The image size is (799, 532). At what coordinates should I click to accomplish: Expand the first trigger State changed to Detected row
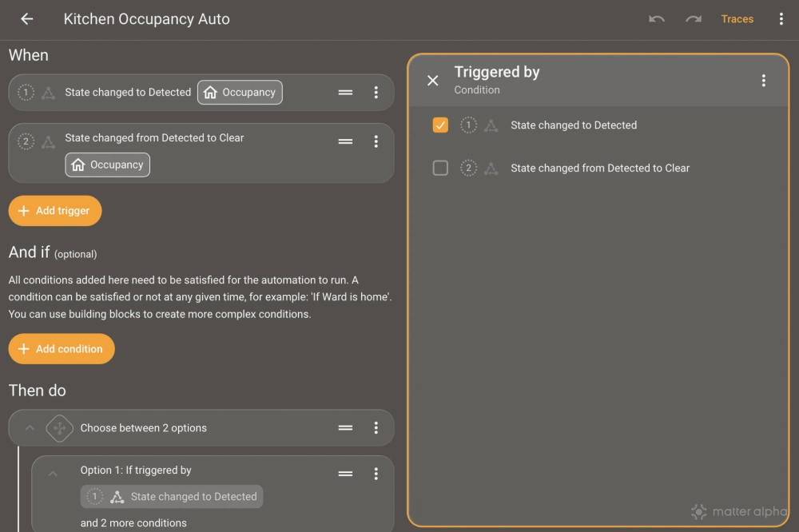(201, 92)
